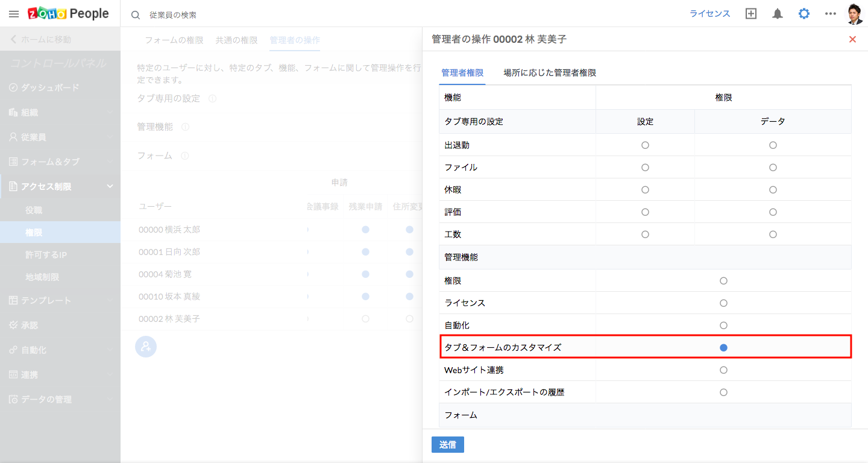Open the フォームの権限 tab
Image resolution: width=868 pixels, height=463 pixels.
(x=174, y=40)
